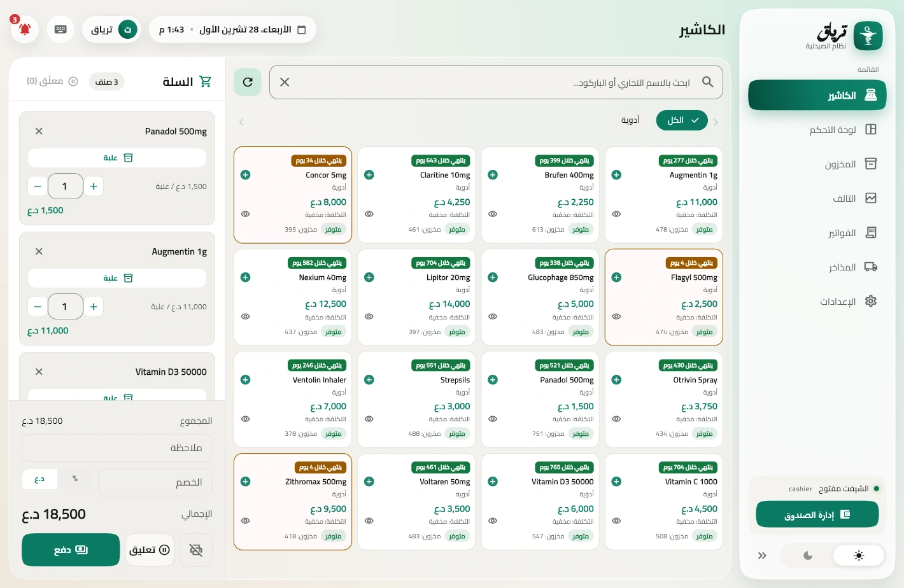The image size is (904, 588).
Task: Open the ترياق user account chip
Action: point(111,29)
